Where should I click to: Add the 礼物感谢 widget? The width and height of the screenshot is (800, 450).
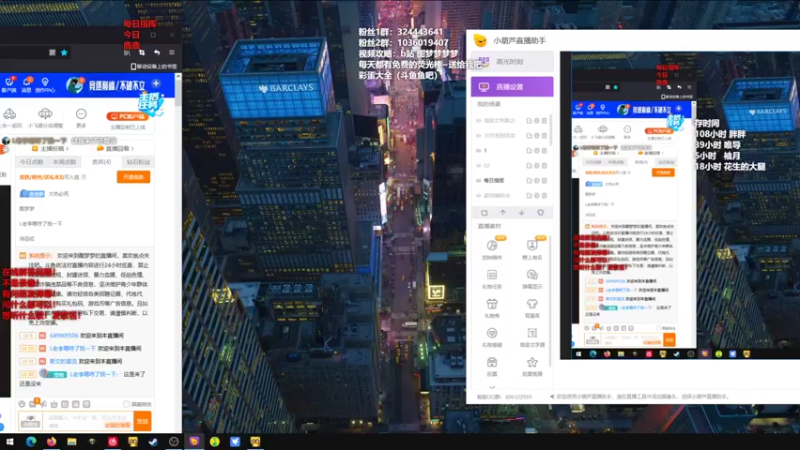click(492, 337)
